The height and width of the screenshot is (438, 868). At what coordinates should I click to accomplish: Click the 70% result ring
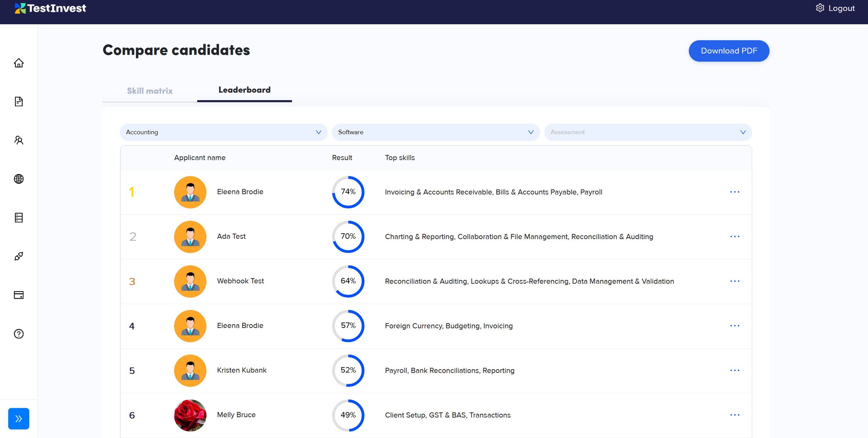pos(348,237)
